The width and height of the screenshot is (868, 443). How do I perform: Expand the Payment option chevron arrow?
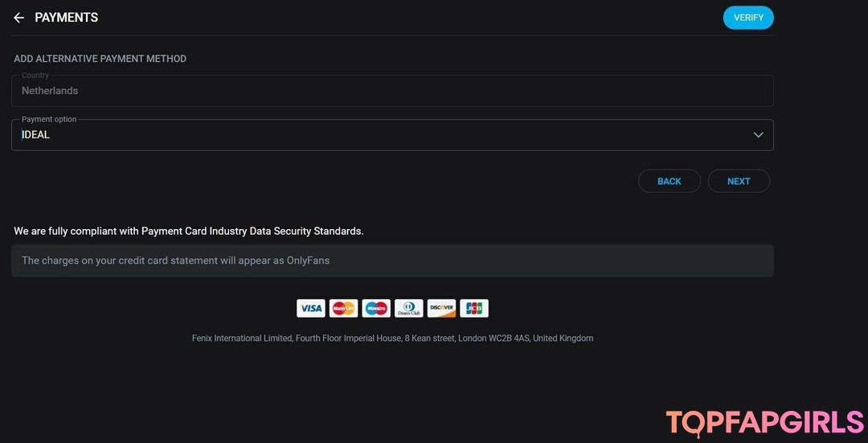point(758,135)
